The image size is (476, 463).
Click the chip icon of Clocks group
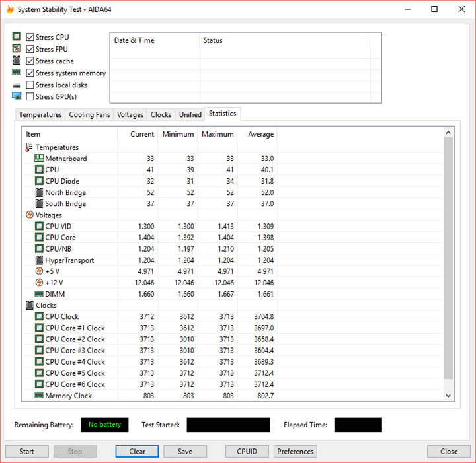(x=30, y=305)
